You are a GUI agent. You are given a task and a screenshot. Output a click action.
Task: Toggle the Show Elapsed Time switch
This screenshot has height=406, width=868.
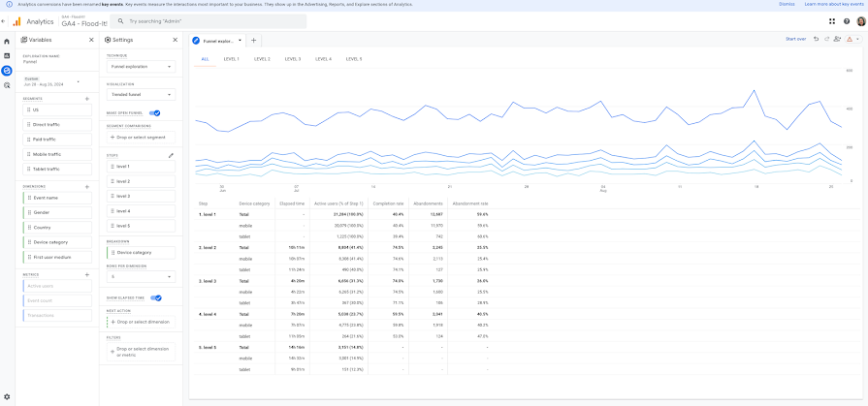pos(156,297)
